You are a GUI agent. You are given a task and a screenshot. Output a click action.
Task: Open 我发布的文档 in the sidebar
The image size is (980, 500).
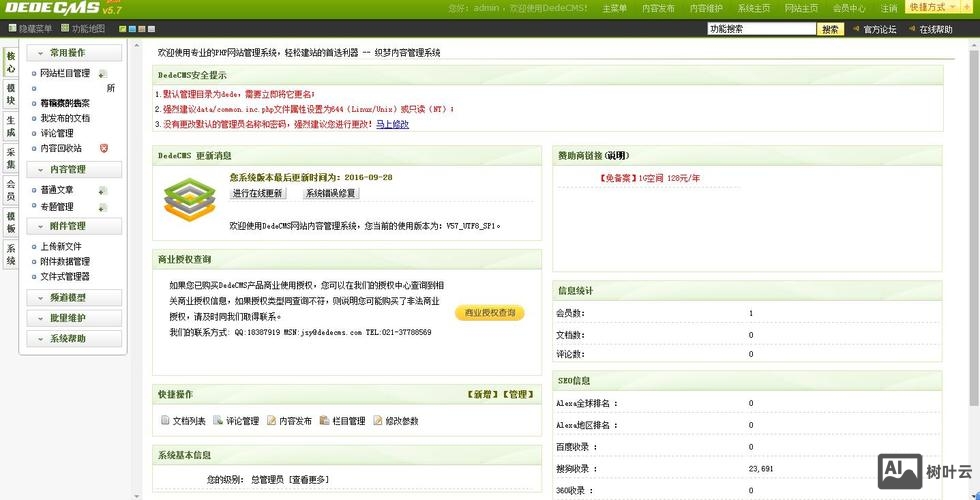coord(65,118)
